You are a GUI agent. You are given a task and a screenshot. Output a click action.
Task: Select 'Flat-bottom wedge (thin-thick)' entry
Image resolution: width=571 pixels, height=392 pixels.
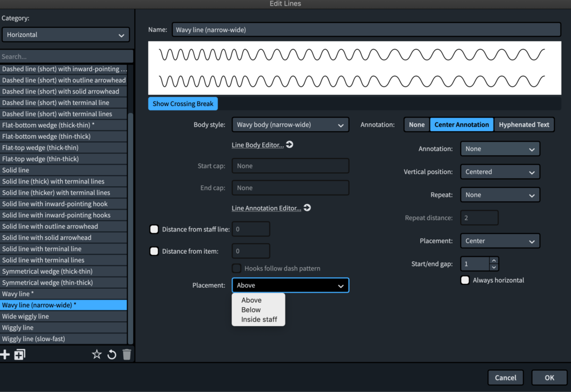coord(64,136)
